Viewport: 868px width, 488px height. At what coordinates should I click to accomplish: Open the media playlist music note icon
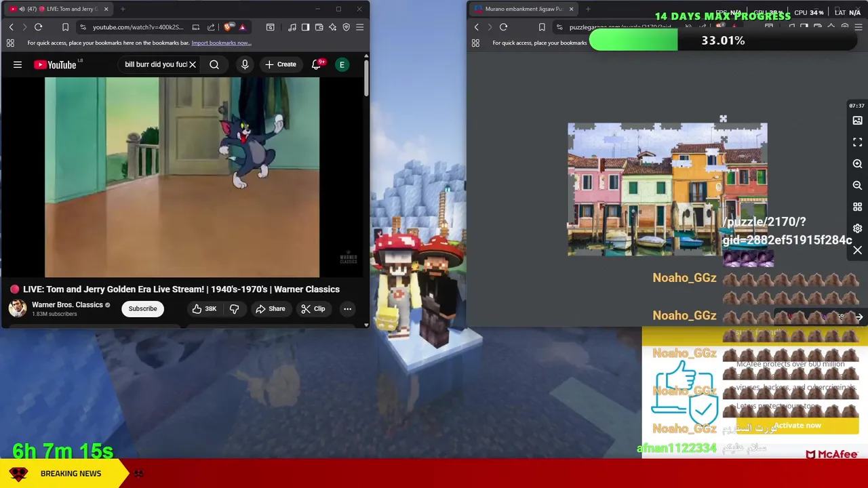tap(292, 27)
